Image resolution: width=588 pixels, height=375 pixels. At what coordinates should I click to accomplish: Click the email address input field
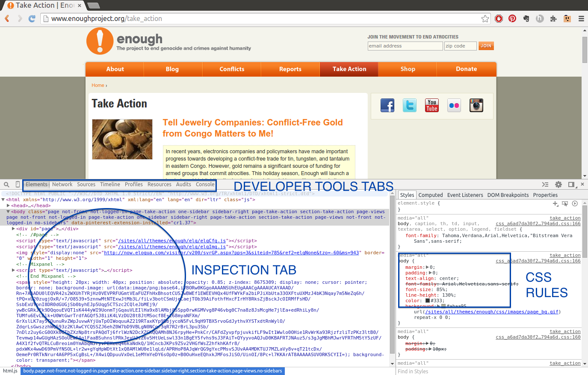pyautogui.click(x=405, y=46)
